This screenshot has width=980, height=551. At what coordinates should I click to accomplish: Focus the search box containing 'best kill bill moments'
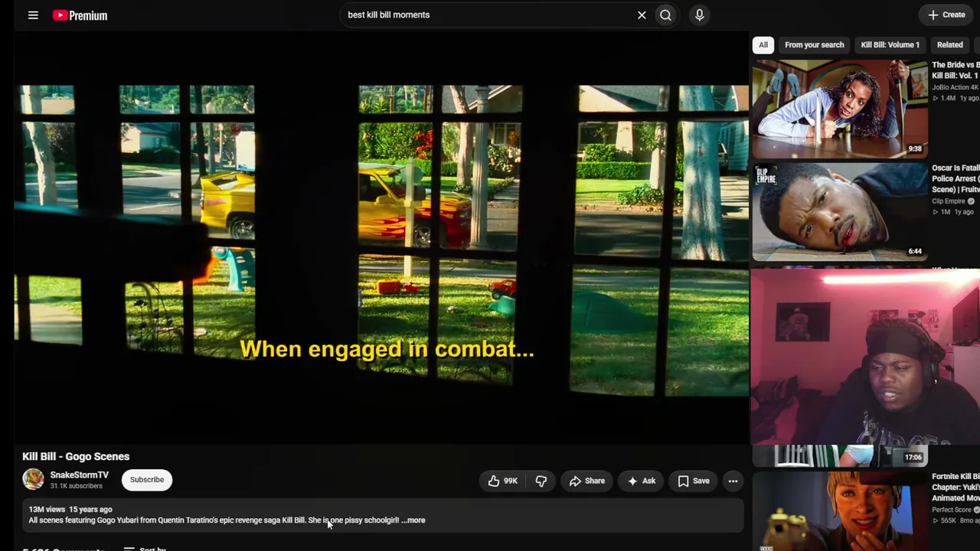click(488, 15)
